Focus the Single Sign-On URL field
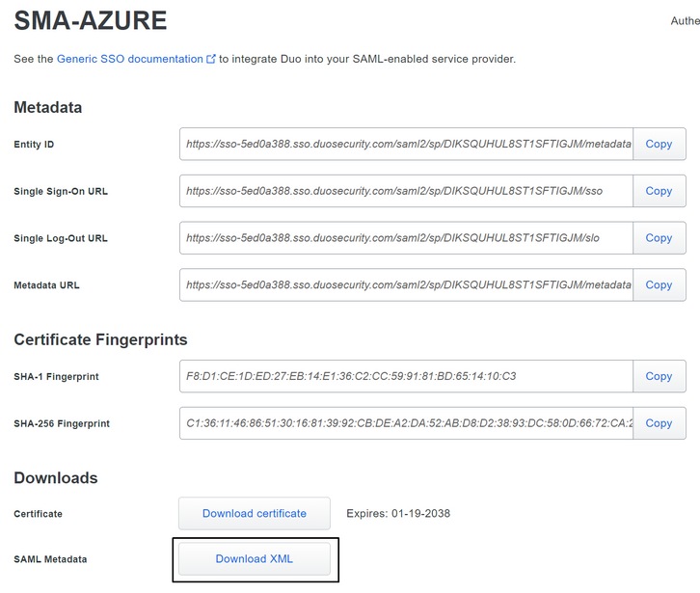Screen dimensions: 700x593 click(x=406, y=191)
